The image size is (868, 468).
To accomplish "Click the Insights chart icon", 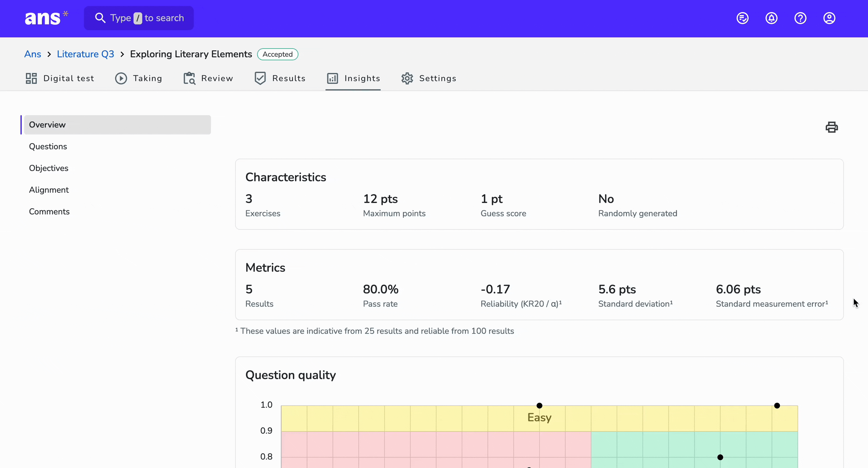I will click(333, 78).
